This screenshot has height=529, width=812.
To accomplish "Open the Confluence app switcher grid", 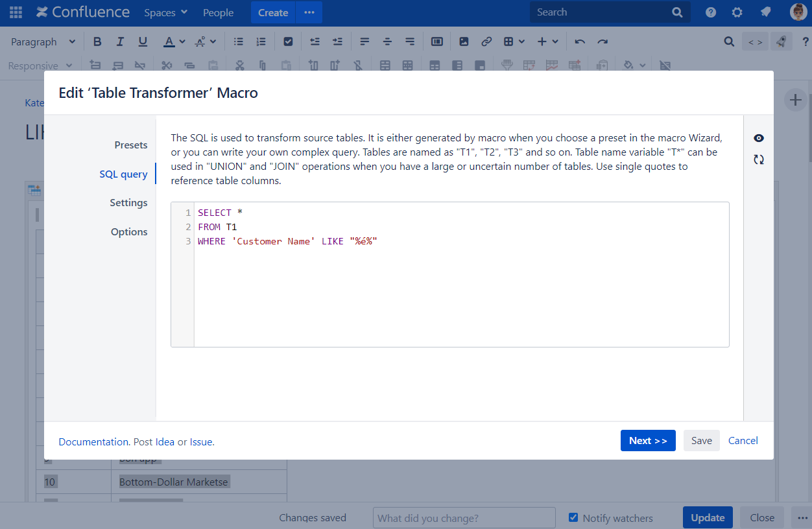I will [x=16, y=12].
